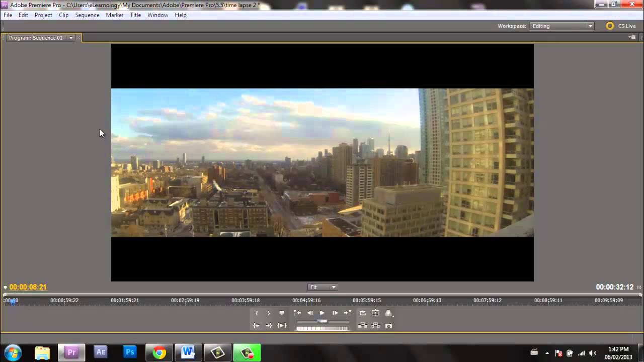Open the Output settings button
The image size is (644, 362).
tap(388, 313)
